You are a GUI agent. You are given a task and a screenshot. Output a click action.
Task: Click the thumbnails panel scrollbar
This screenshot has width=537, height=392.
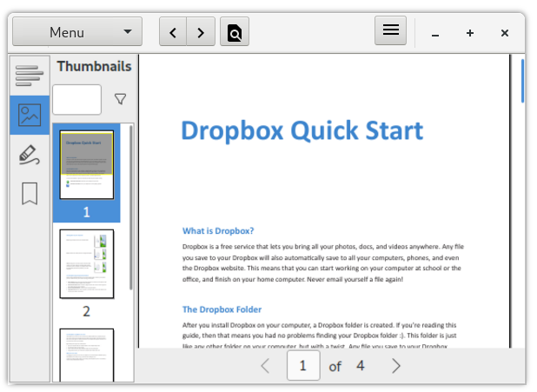[x=131, y=208]
